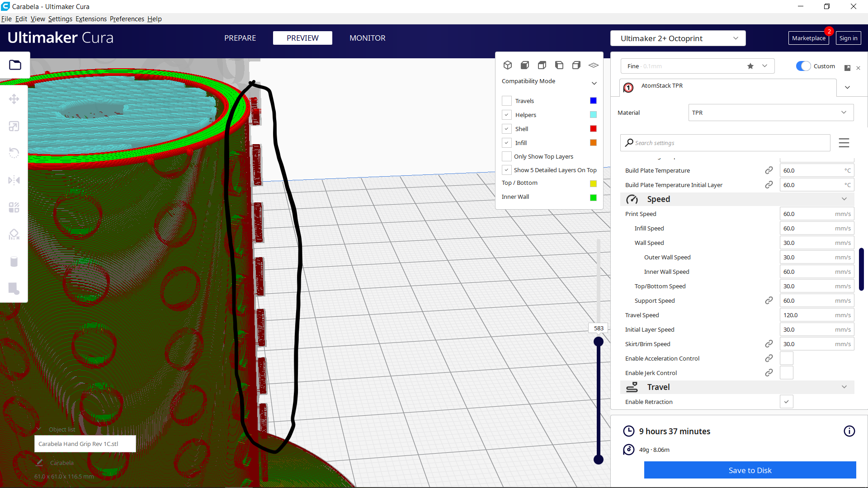Open Per Model Settings tool
868x488 pixels.
14,207
